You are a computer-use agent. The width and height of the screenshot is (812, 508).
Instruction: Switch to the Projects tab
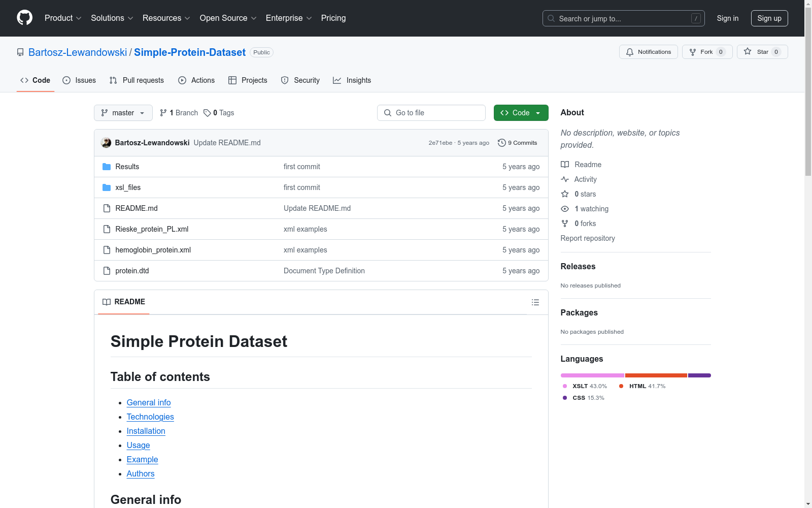coord(248,80)
